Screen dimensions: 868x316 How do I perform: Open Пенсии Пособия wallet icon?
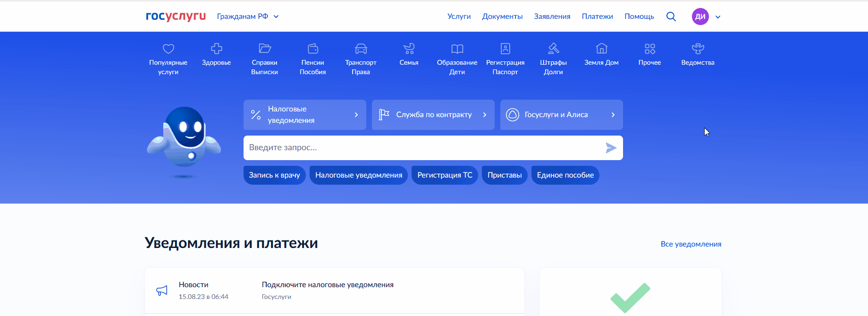(312, 49)
